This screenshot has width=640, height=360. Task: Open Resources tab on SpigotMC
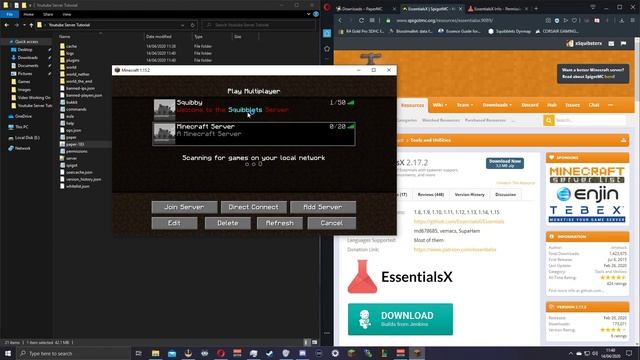(x=412, y=105)
